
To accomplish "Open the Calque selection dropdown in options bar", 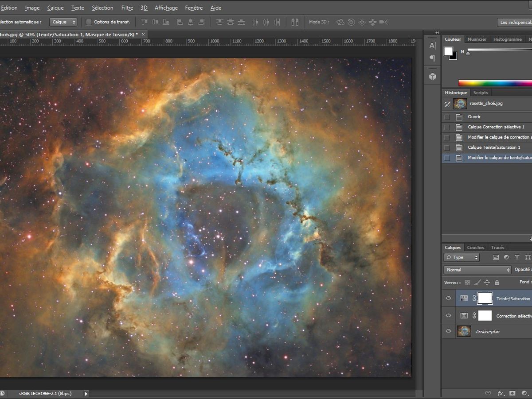I will coord(63,21).
